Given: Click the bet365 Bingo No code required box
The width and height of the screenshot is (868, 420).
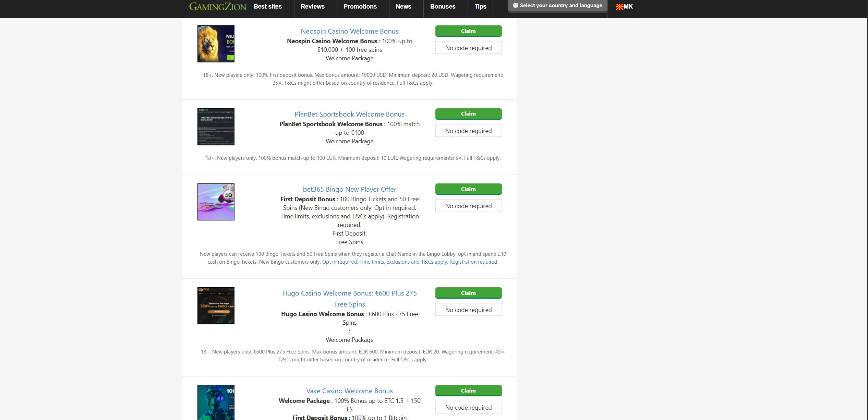Looking at the screenshot, I should pyautogui.click(x=468, y=206).
